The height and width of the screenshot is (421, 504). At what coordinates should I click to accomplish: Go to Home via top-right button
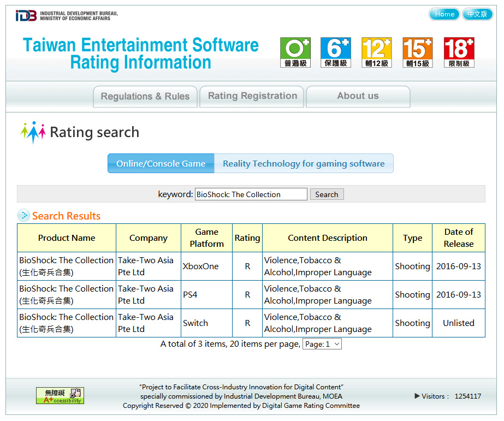(444, 14)
